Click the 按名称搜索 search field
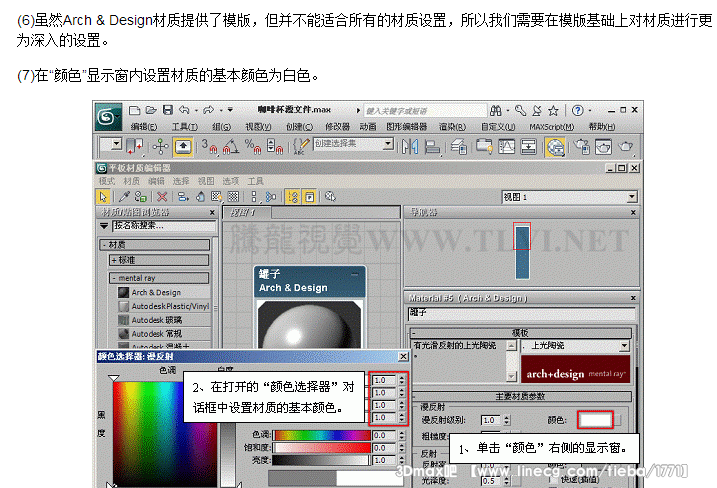Image resolution: width=717 pixels, height=488 pixels. (x=164, y=225)
